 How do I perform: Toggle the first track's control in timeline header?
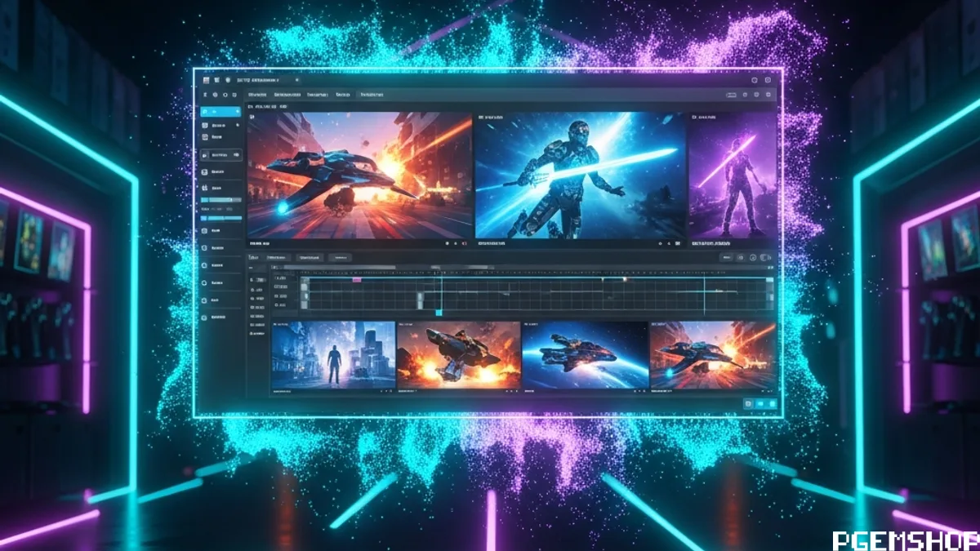click(x=259, y=280)
